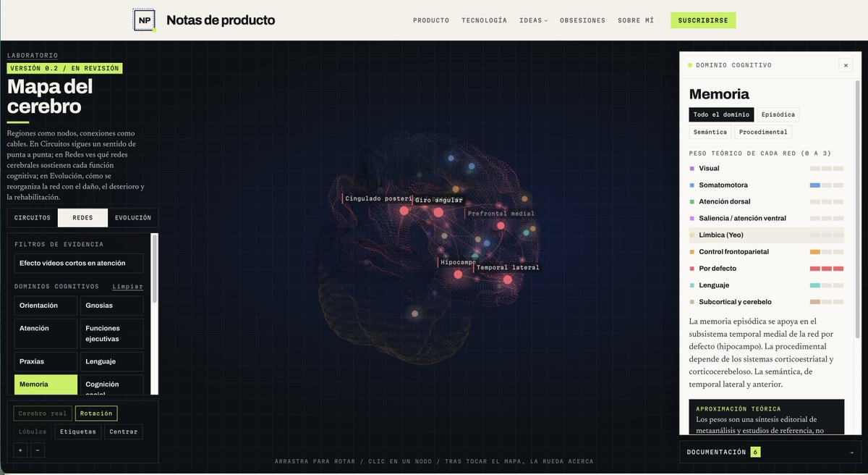Select the Gnosias cognitive domain
This screenshot has width=868, height=475.
pos(111,306)
